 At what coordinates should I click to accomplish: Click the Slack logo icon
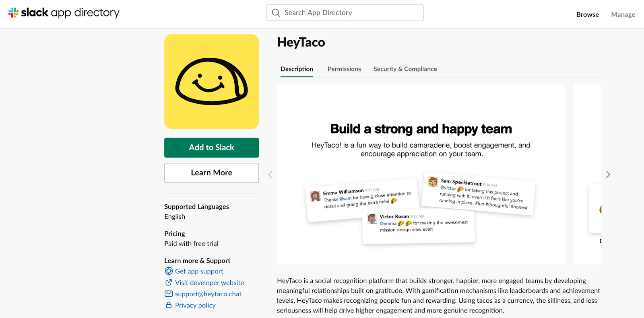click(x=13, y=13)
